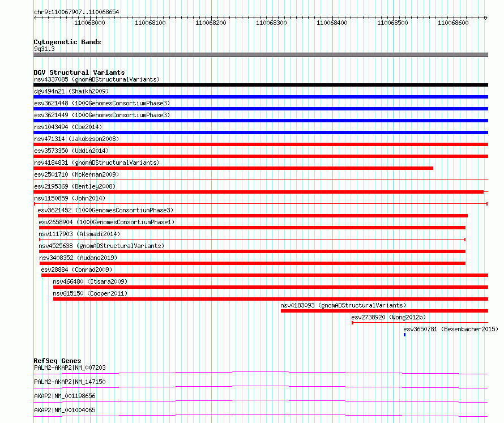504x423 pixels.
Task: Open variant esv2501710 (McKernan2009)
Action: point(76,174)
